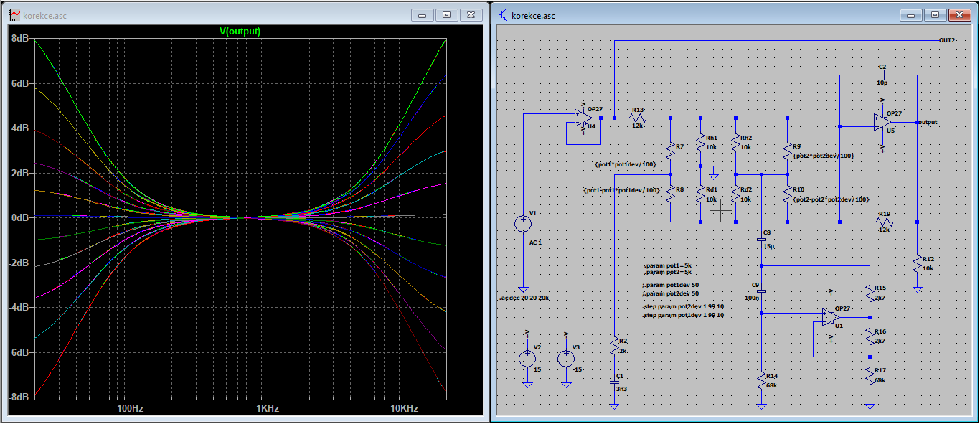Click the OUT2 net label
The height and width of the screenshot is (424, 980).
pos(947,40)
